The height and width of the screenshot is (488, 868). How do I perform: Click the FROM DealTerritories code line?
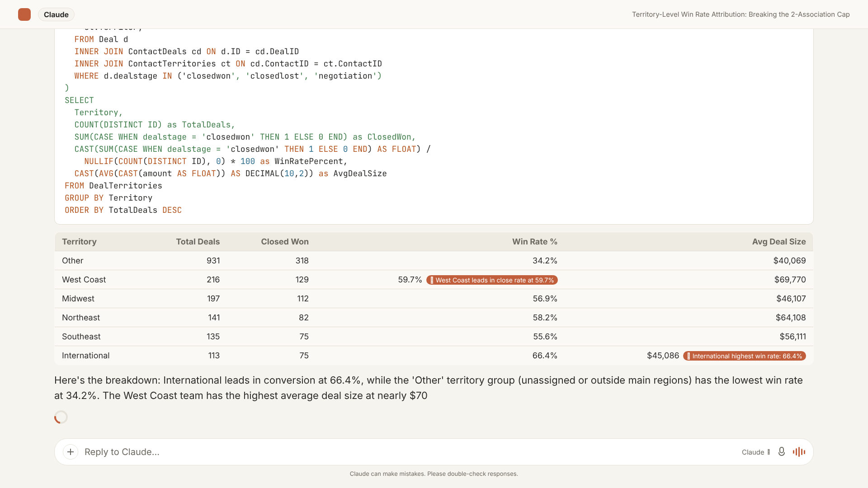(x=113, y=186)
